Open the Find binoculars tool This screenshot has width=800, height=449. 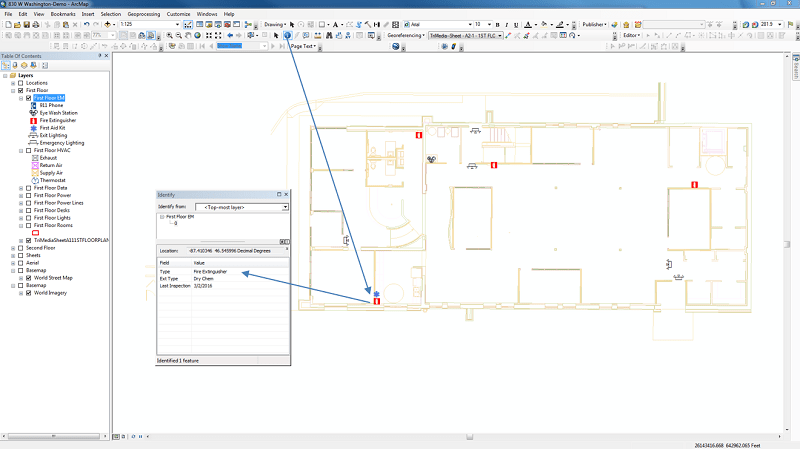[329, 35]
